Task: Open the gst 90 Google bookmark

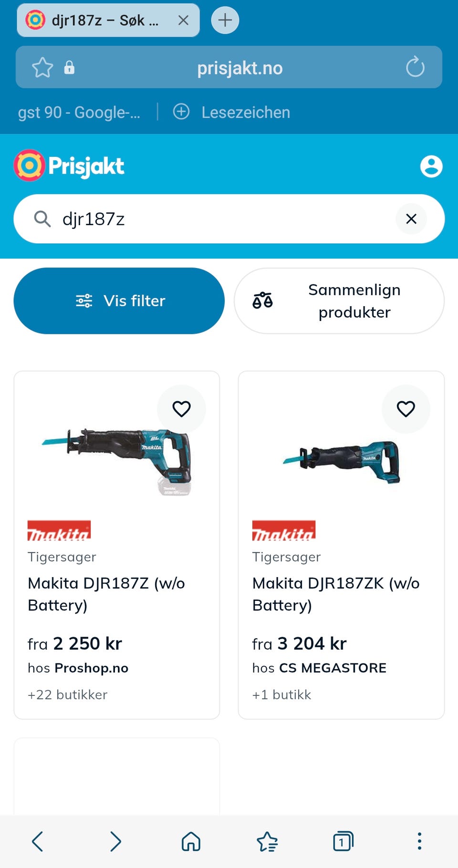Action: pyautogui.click(x=79, y=112)
